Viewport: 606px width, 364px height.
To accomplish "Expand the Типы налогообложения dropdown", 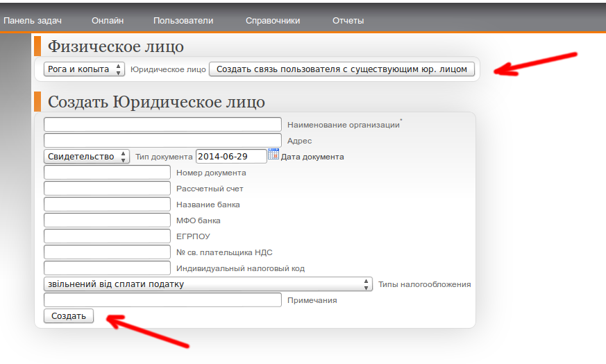I will [x=208, y=284].
